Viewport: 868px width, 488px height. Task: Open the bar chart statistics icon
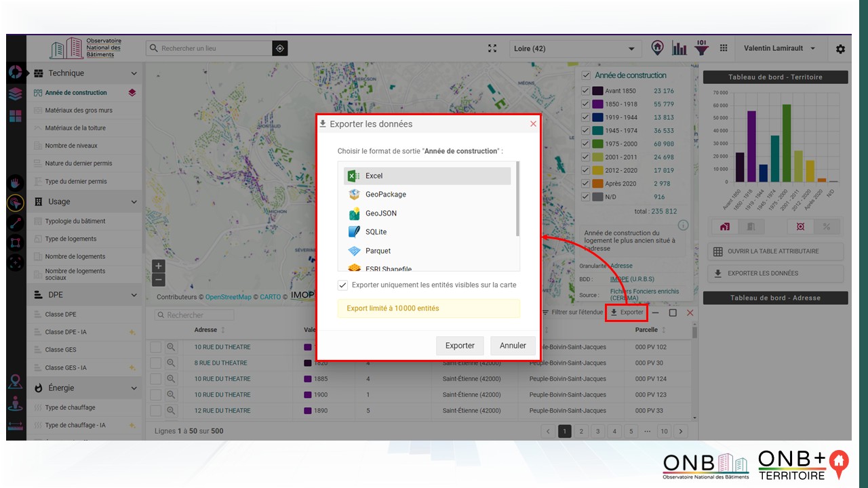679,48
